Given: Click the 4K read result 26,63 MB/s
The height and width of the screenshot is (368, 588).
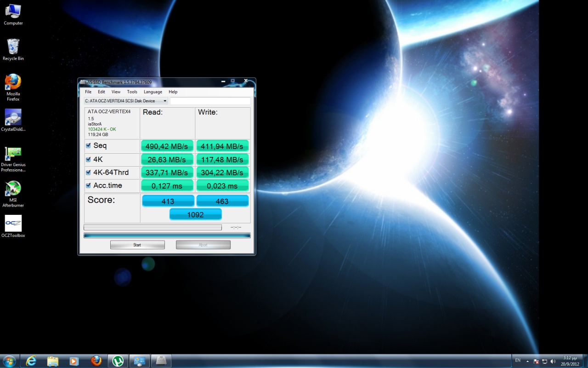Looking at the screenshot, I should tap(167, 160).
